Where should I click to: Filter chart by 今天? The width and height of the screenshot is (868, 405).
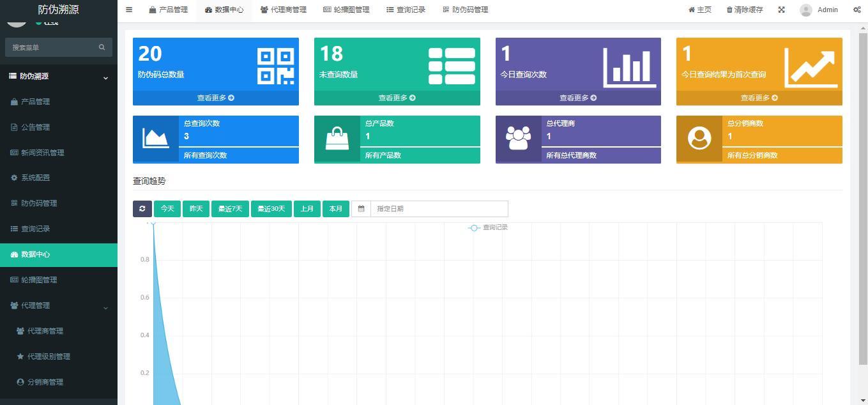click(167, 209)
